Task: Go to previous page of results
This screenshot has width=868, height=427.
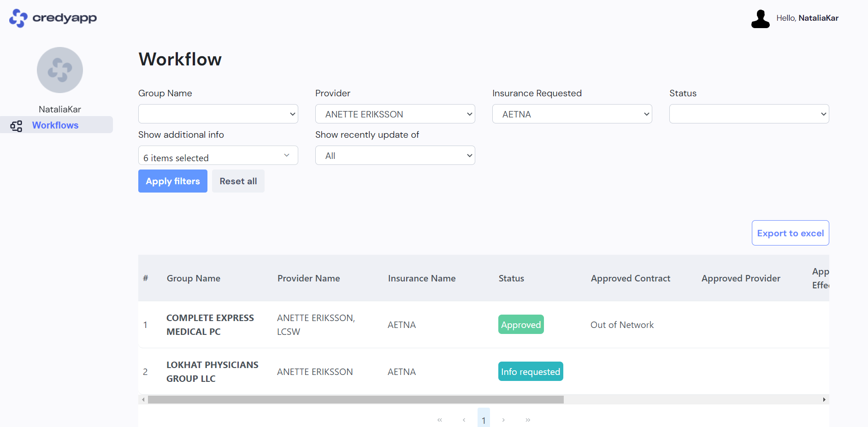Action: 464,420
